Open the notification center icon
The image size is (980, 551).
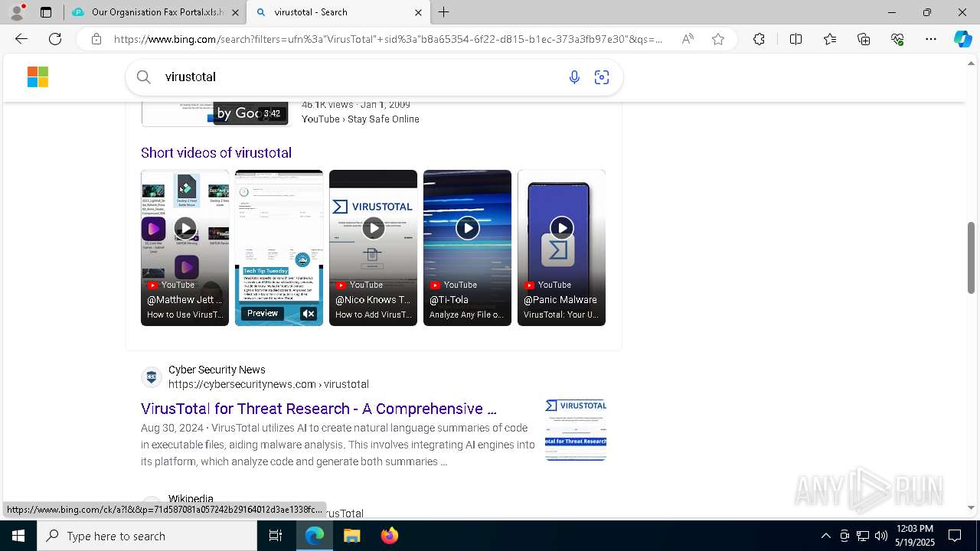click(955, 536)
